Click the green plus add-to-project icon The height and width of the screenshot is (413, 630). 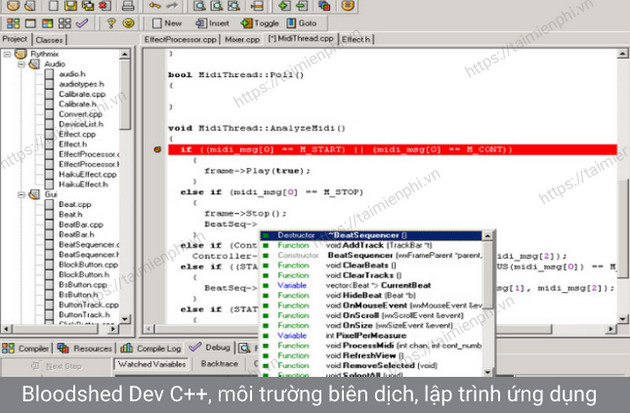click(284, 5)
